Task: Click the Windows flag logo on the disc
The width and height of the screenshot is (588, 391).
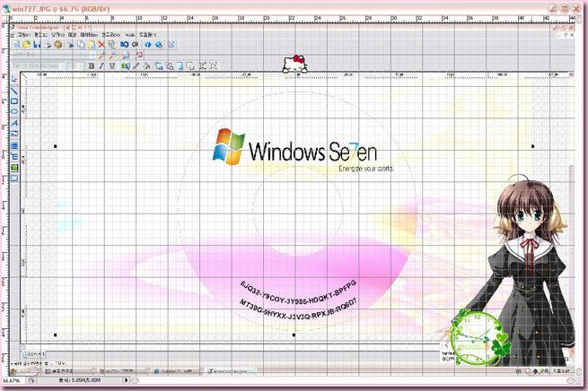Action: coord(229,146)
